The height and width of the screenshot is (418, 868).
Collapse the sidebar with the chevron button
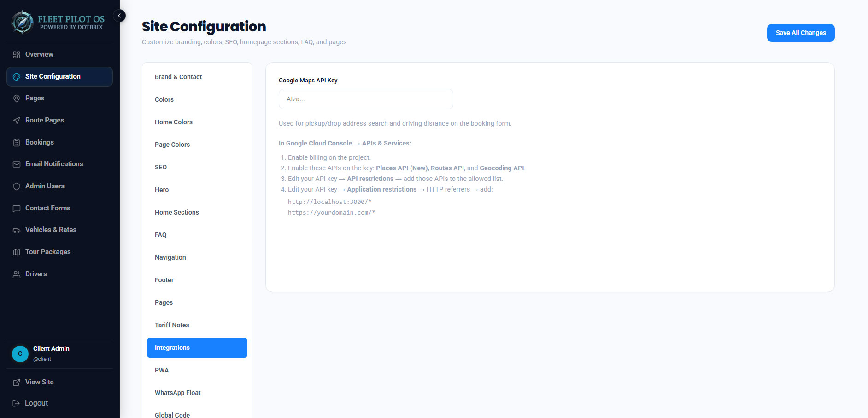[119, 16]
